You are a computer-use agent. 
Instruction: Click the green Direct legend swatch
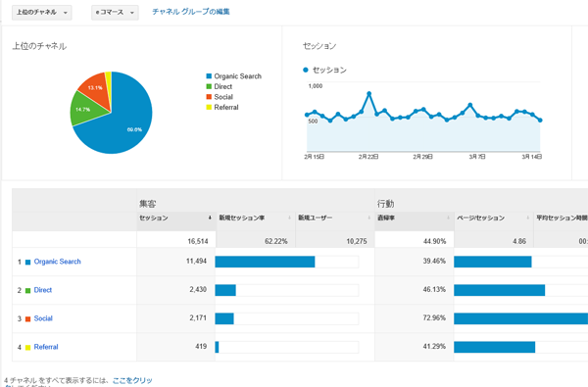pos(209,86)
